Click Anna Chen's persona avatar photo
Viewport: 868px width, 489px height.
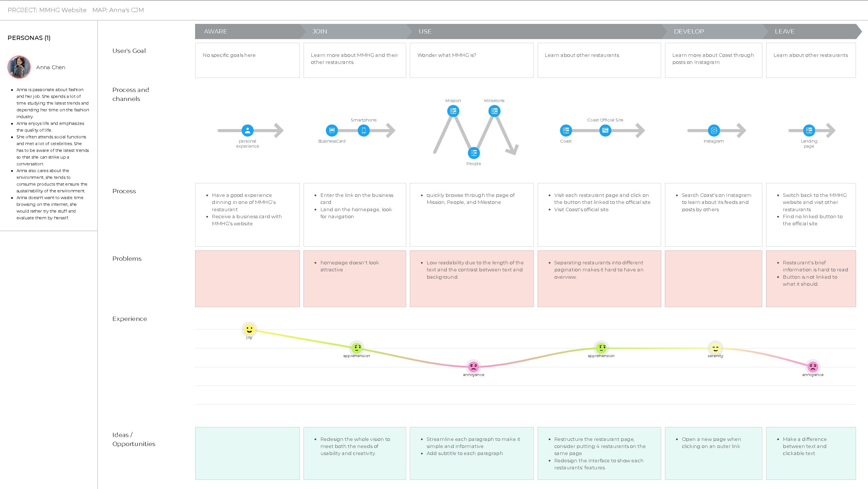click(x=19, y=67)
